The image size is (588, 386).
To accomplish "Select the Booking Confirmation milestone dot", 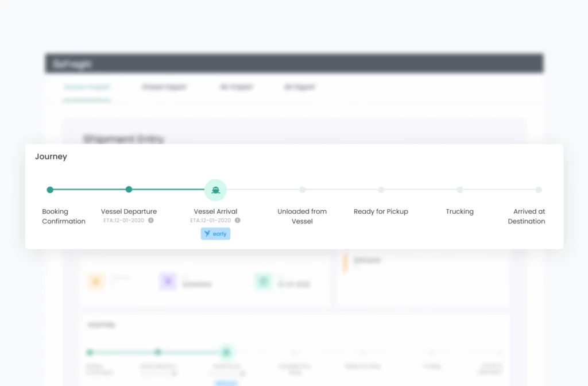I will coord(50,190).
